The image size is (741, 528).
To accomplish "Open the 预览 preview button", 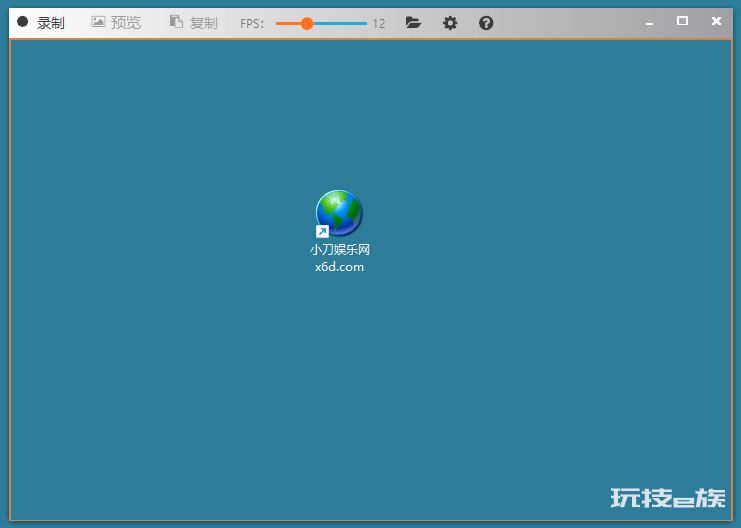I will pos(116,22).
